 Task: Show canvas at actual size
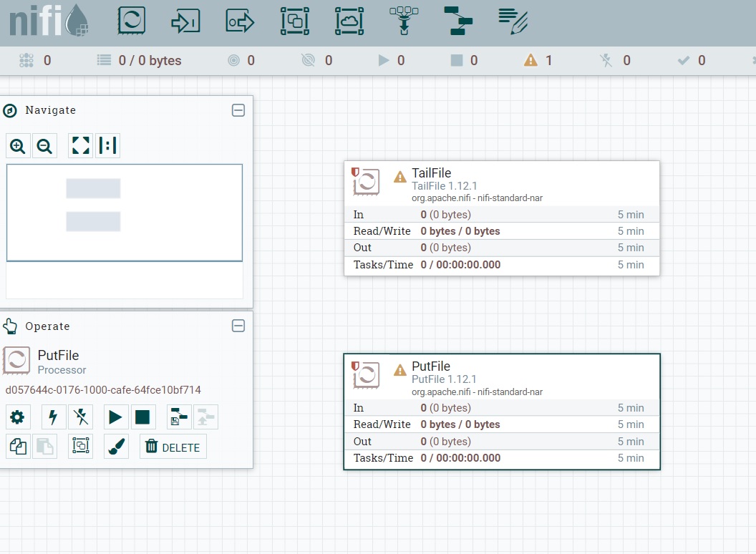pyautogui.click(x=107, y=145)
